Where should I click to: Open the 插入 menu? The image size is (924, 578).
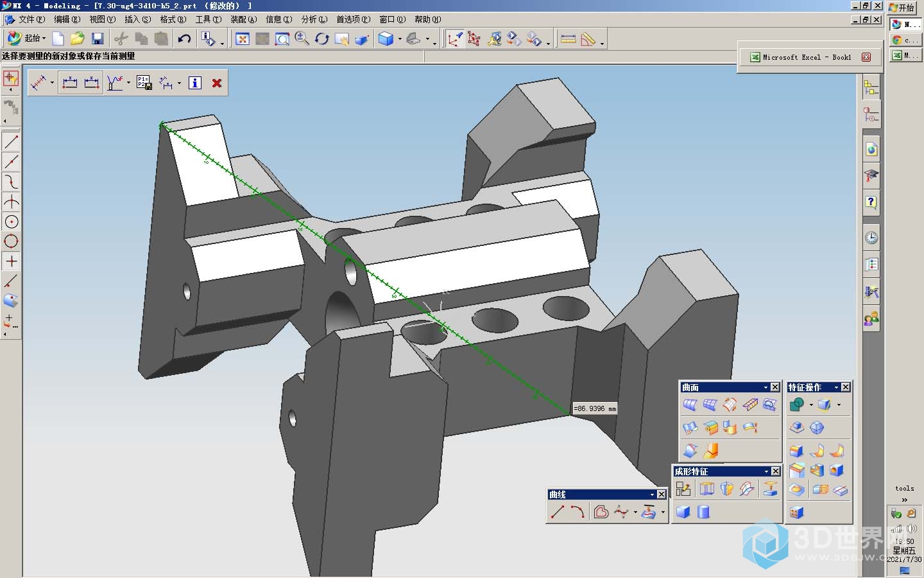(x=137, y=19)
